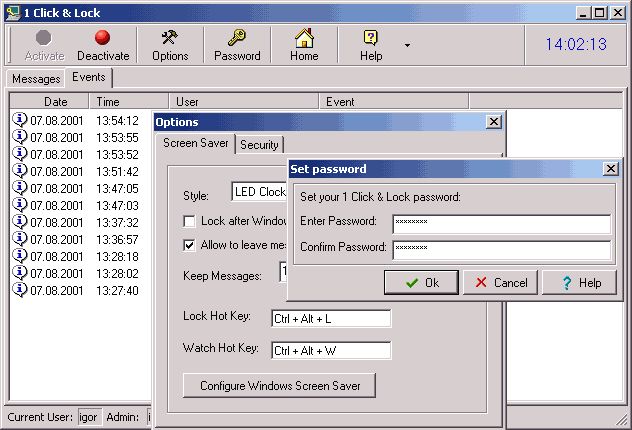Select info icon of 13:28:18 event
This screenshot has width=632, height=430.
[x=19, y=256]
